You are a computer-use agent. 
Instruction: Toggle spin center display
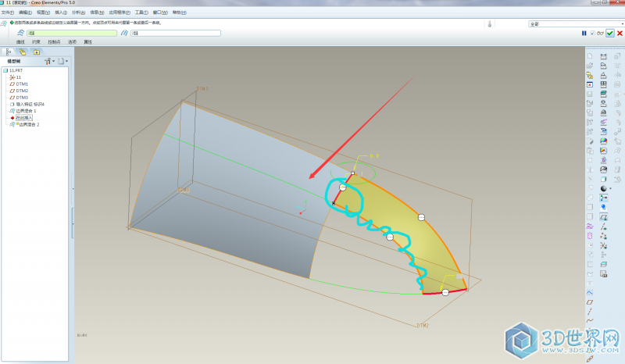click(x=603, y=198)
